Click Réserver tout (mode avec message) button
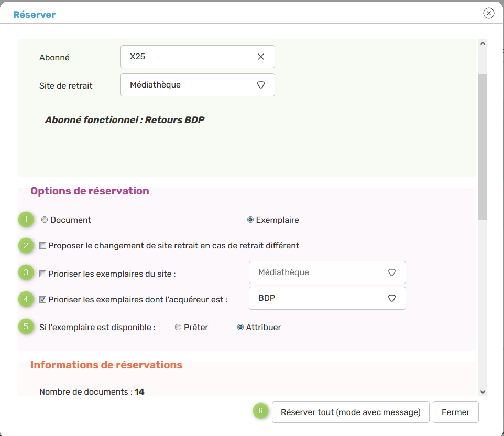 350,412
